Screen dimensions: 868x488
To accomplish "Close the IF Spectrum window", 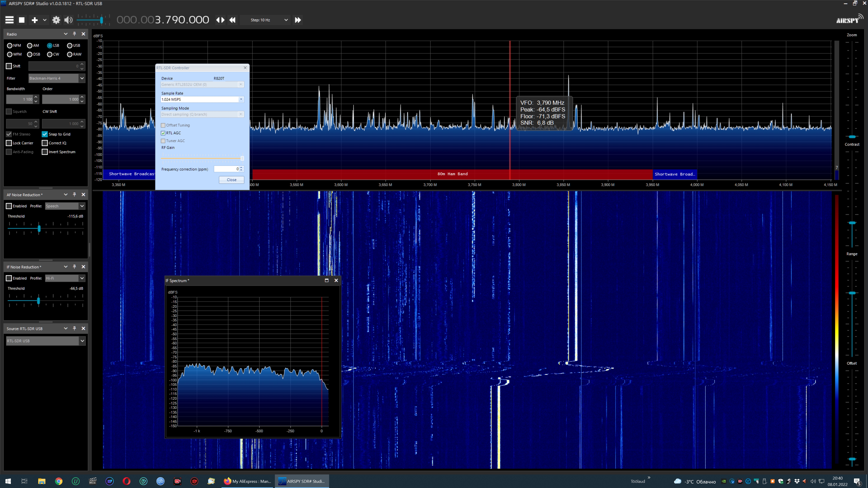I will coord(336,280).
